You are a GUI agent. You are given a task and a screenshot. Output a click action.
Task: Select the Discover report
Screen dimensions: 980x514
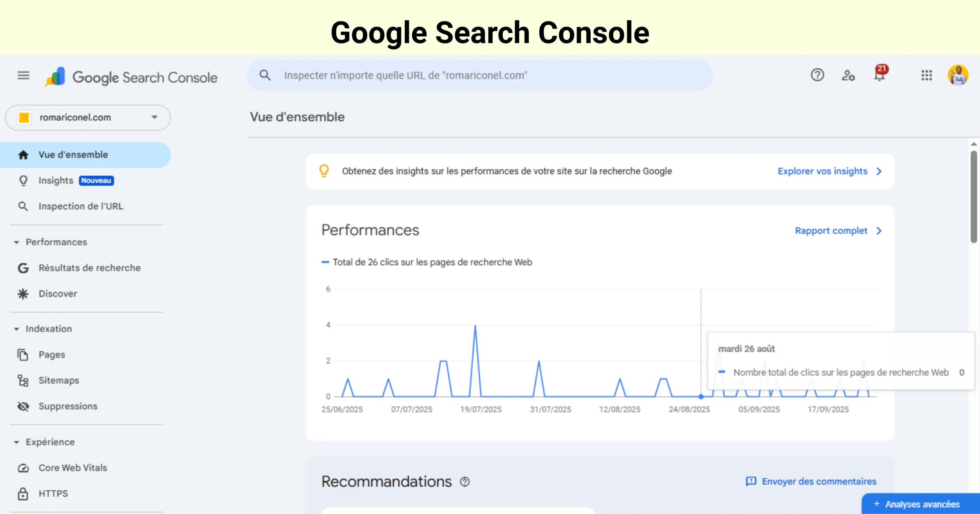click(57, 293)
